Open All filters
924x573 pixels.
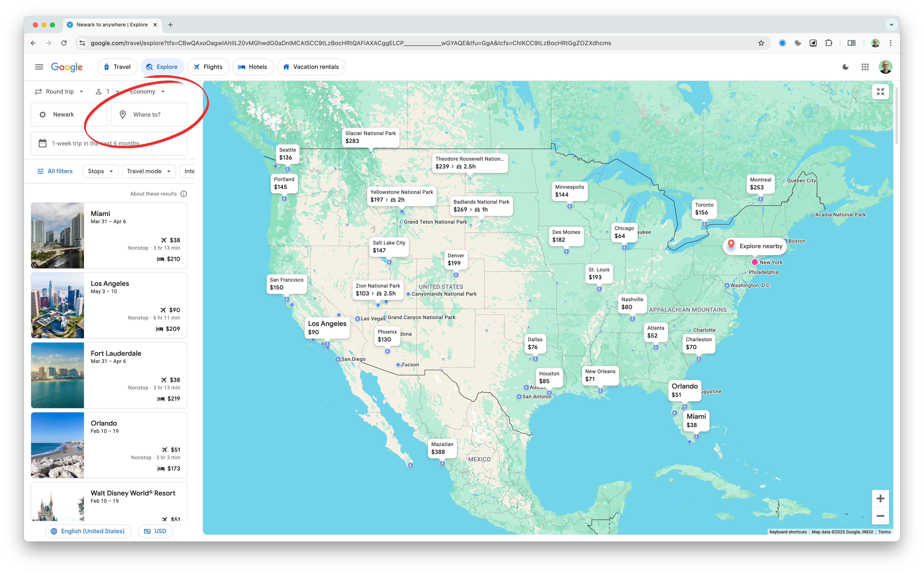click(55, 171)
